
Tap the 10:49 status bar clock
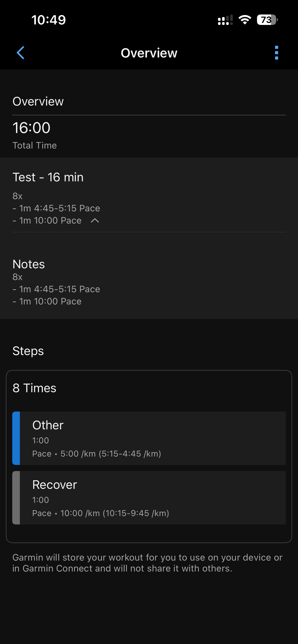48,20
